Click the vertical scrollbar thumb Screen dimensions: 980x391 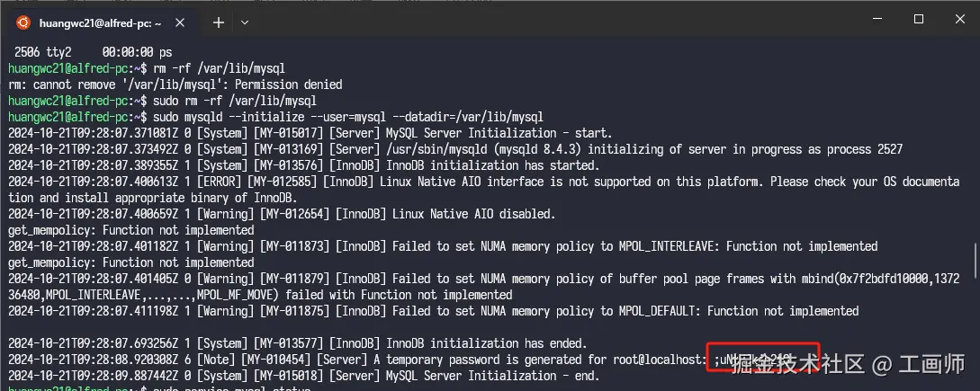(975, 261)
